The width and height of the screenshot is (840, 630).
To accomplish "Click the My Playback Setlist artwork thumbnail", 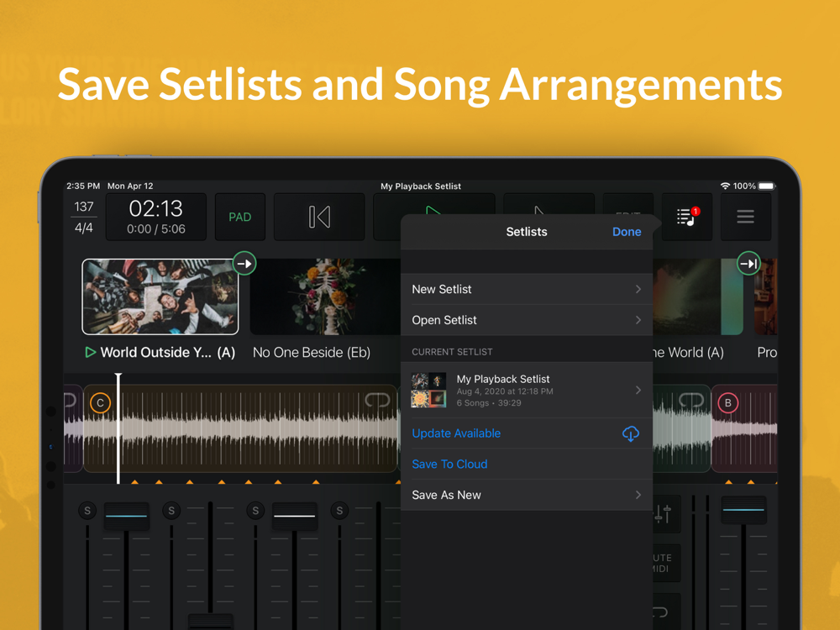I will point(428,390).
